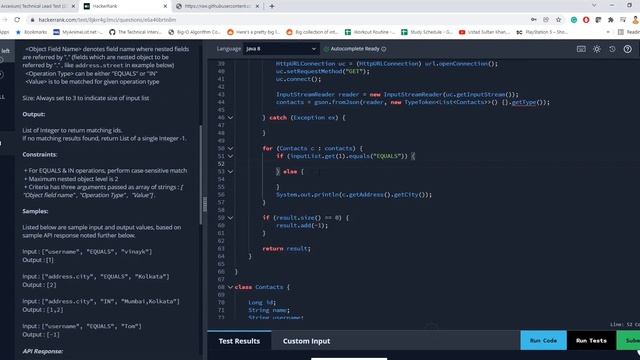Click the black Run Tests button
This screenshot has width=640, height=360.
(x=591, y=340)
